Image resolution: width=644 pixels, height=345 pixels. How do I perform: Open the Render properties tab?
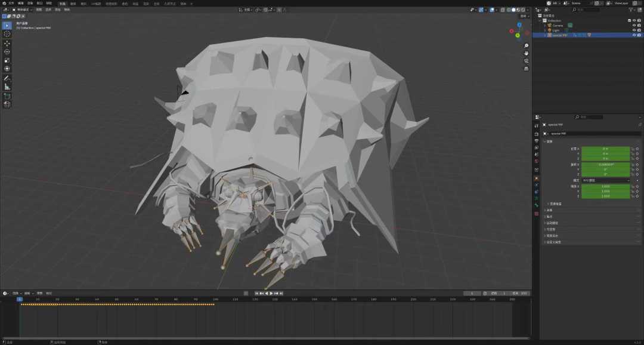click(537, 134)
